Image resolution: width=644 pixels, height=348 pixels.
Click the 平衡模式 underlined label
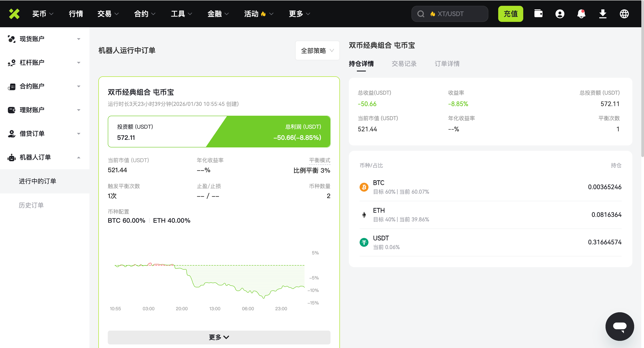(x=320, y=160)
